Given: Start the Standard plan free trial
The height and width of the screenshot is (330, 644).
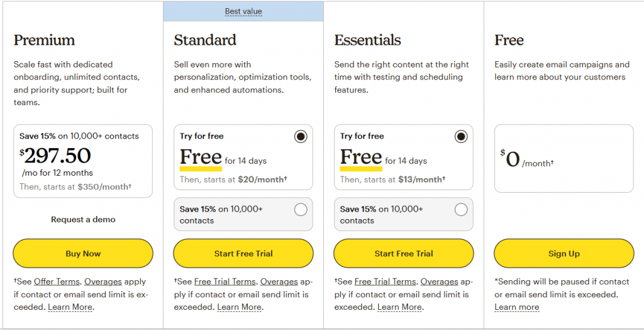Looking at the screenshot, I should (243, 254).
